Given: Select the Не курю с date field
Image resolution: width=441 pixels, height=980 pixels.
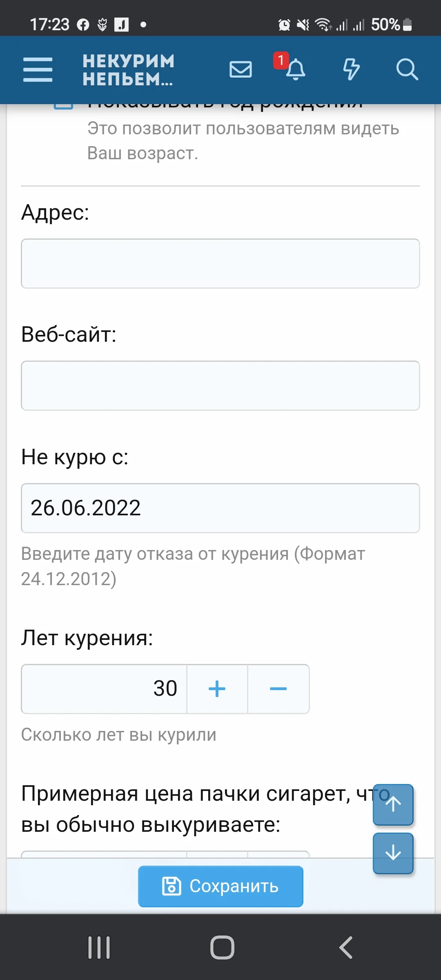Looking at the screenshot, I should [x=220, y=508].
